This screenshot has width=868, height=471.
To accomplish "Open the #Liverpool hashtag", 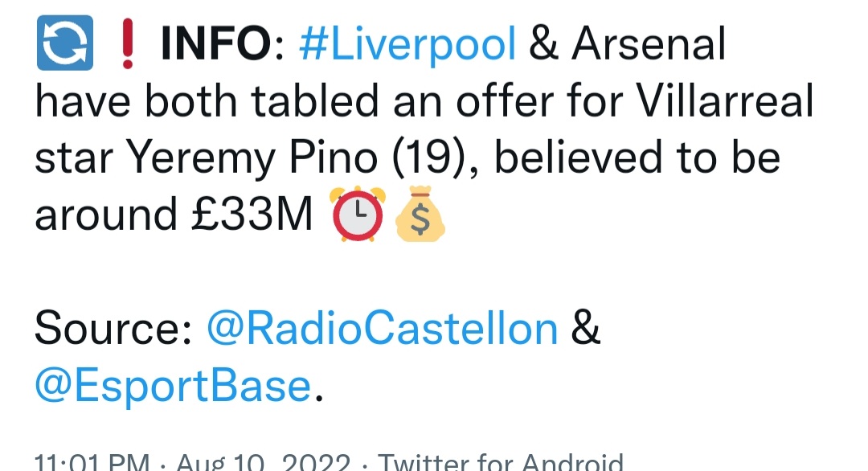I will pos(407,45).
